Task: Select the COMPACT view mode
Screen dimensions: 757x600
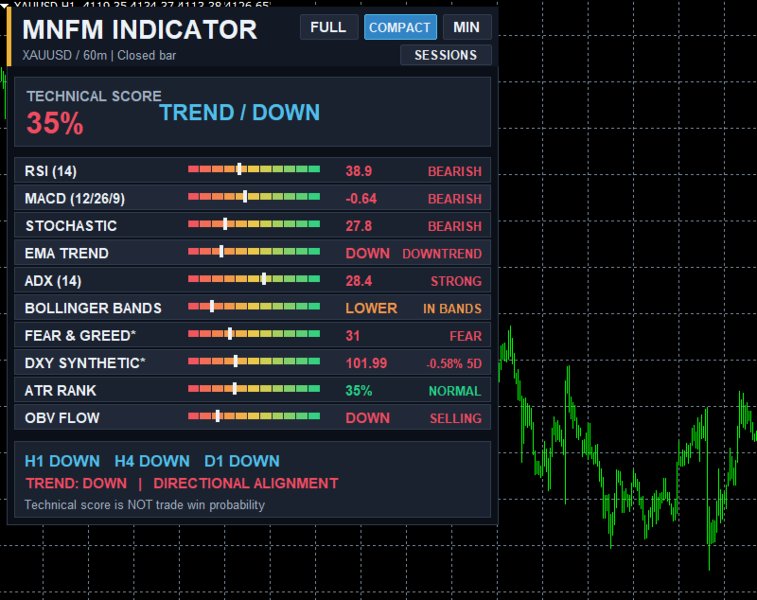Action: (x=400, y=27)
